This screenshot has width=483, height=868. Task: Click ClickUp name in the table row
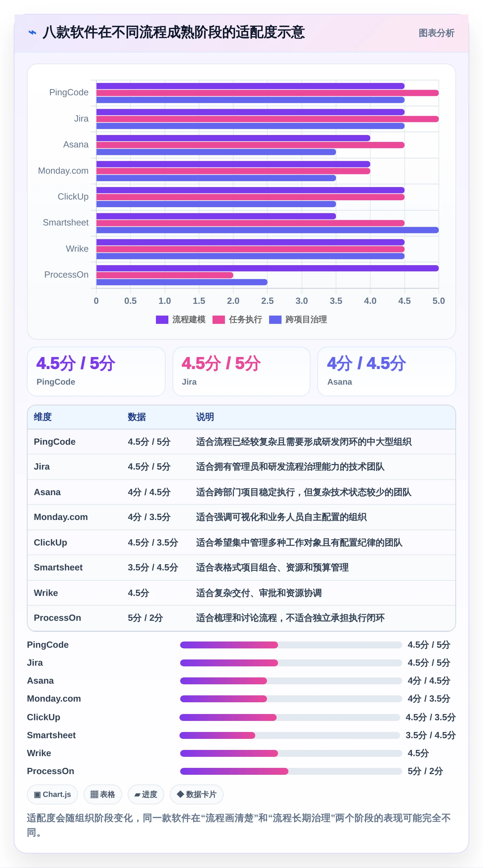(x=50, y=543)
